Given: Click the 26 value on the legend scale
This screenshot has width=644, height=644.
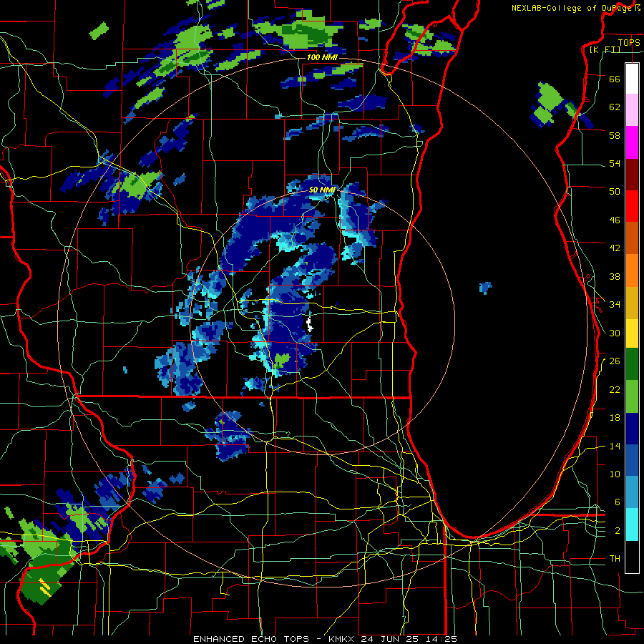Looking at the screenshot, I should pos(615,361).
